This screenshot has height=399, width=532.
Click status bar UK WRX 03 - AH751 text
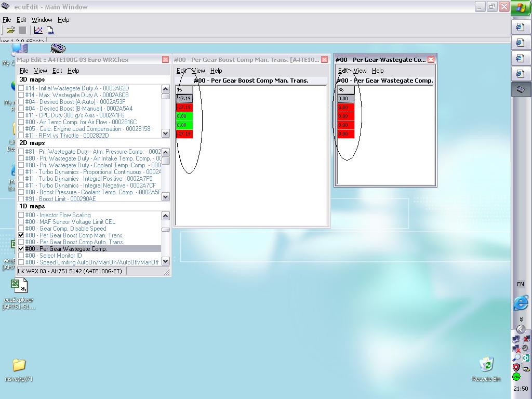pyautogui.click(x=70, y=271)
